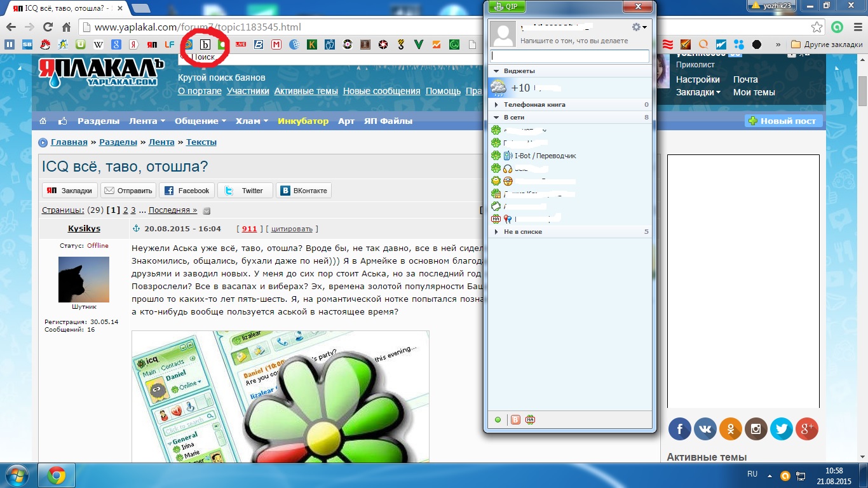Image resolution: width=868 pixels, height=488 pixels.
Task: Open the Другие закладки bookmarks folder
Action: pyautogui.click(x=827, y=44)
